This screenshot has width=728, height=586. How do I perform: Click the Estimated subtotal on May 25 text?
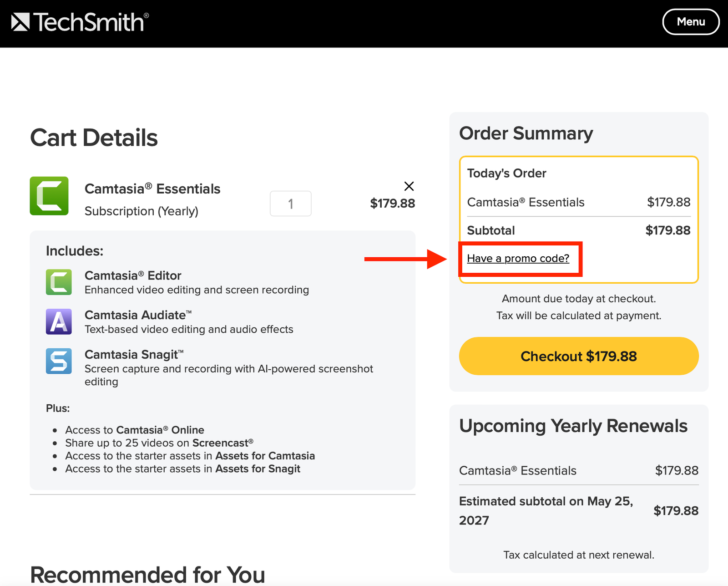click(x=546, y=511)
